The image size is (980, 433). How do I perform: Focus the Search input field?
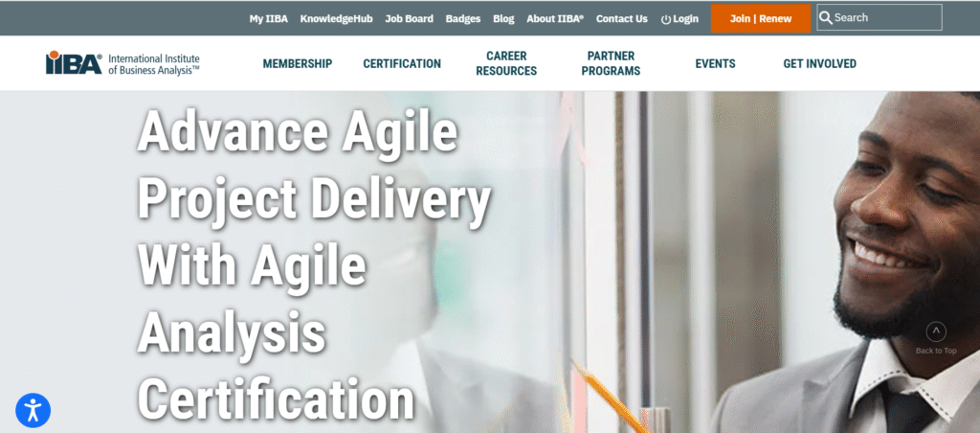tap(880, 17)
